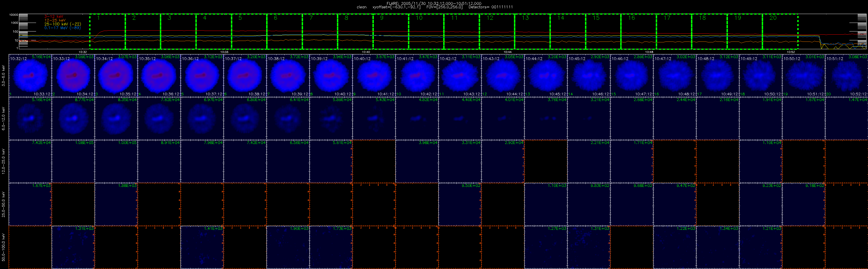The image size is (868, 269).
Task: Select the 6–12 keV image labeled 3.76E+04
Action: coord(546,118)
